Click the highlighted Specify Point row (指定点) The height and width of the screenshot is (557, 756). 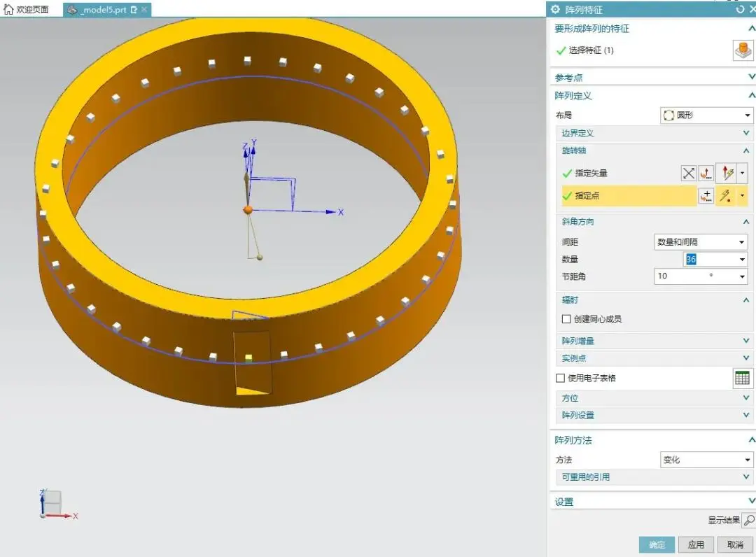[629, 196]
